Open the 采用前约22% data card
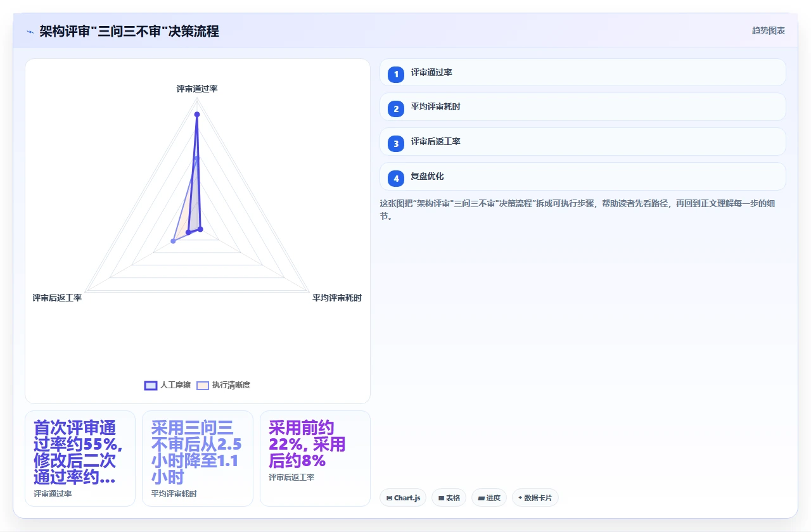This screenshot has width=811, height=532. tap(315, 459)
